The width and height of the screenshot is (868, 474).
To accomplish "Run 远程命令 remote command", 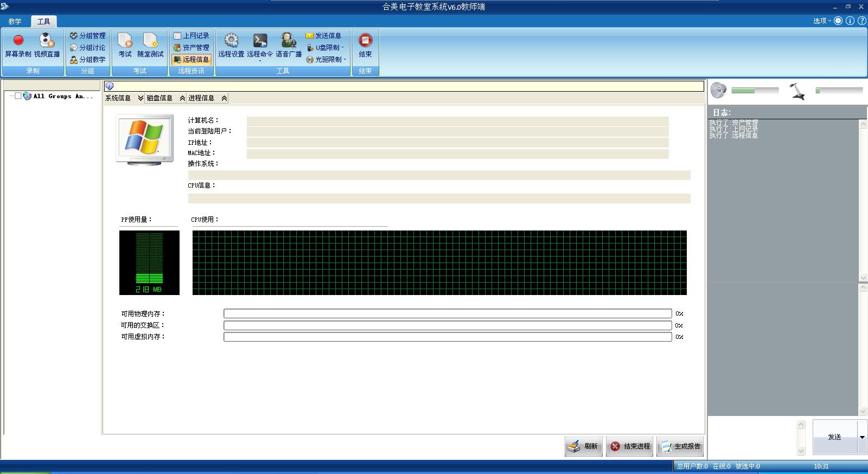I will pyautogui.click(x=260, y=44).
